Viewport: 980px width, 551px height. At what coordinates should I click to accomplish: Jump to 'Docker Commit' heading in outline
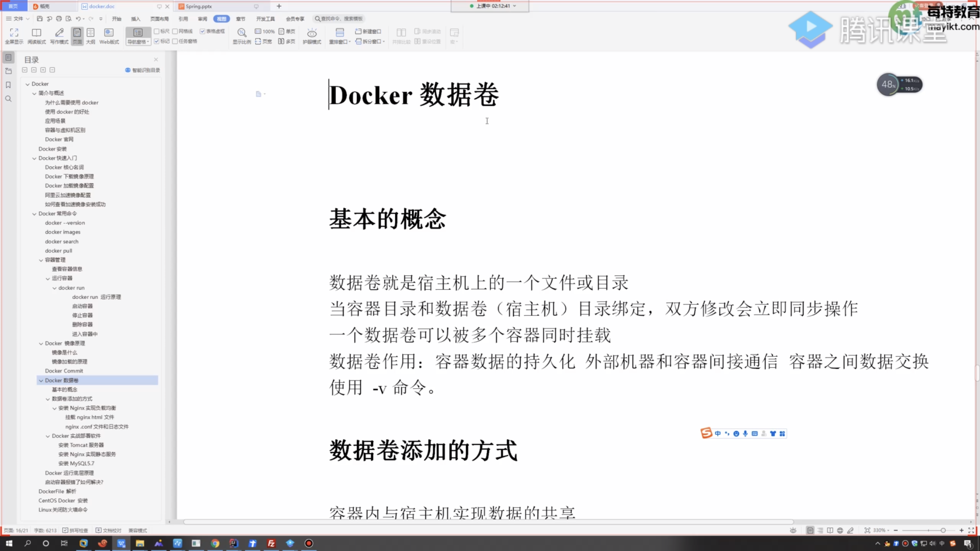click(x=64, y=371)
